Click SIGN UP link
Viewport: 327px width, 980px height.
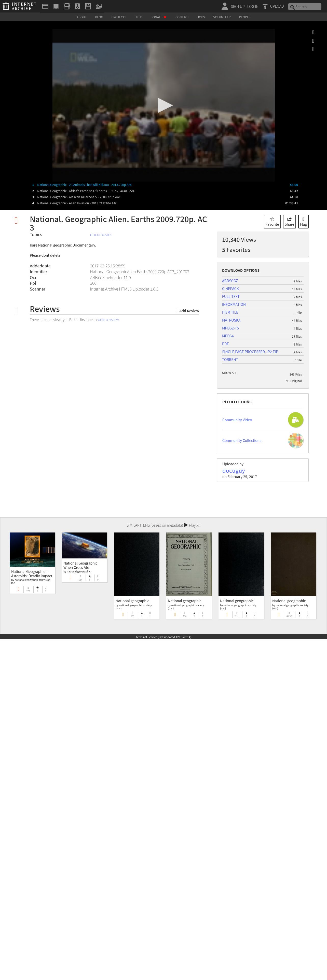click(x=238, y=6)
